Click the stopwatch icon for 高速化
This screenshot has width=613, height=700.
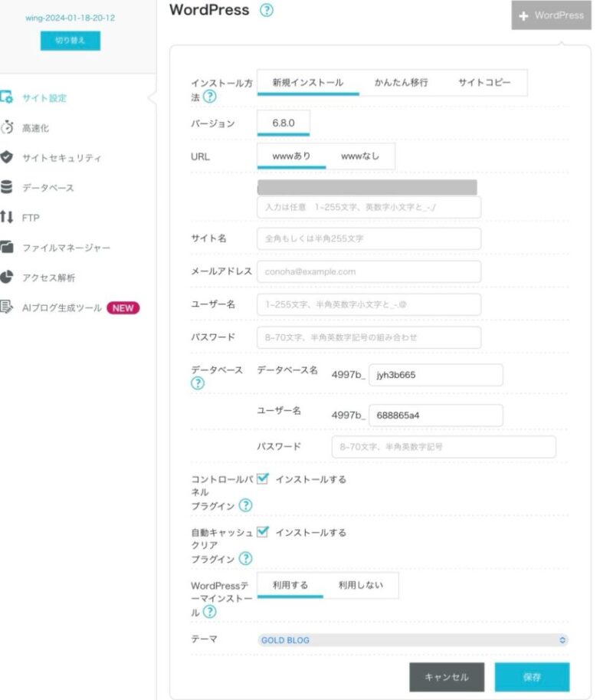coord(7,127)
